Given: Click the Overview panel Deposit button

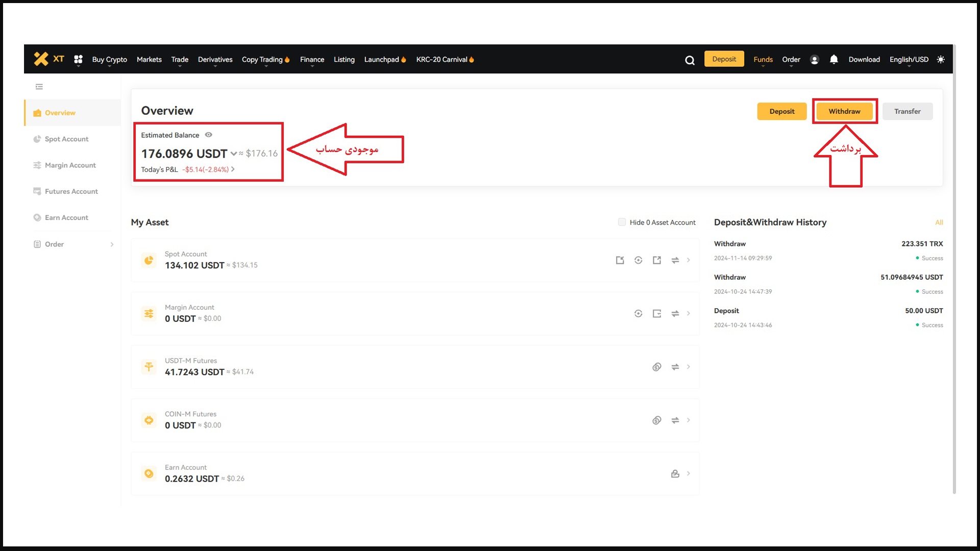Looking at the screenshot, I should click(x=782, y=111).
